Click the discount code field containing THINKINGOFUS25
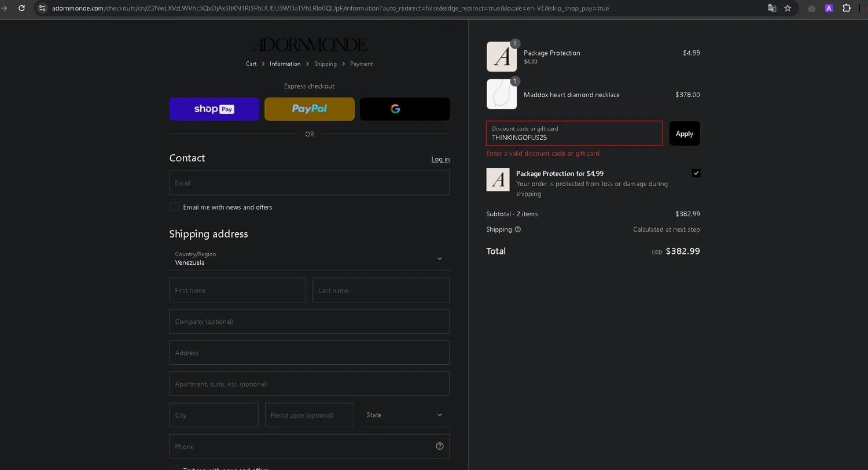This screenshot has height=470, width=868. point(575,134)
